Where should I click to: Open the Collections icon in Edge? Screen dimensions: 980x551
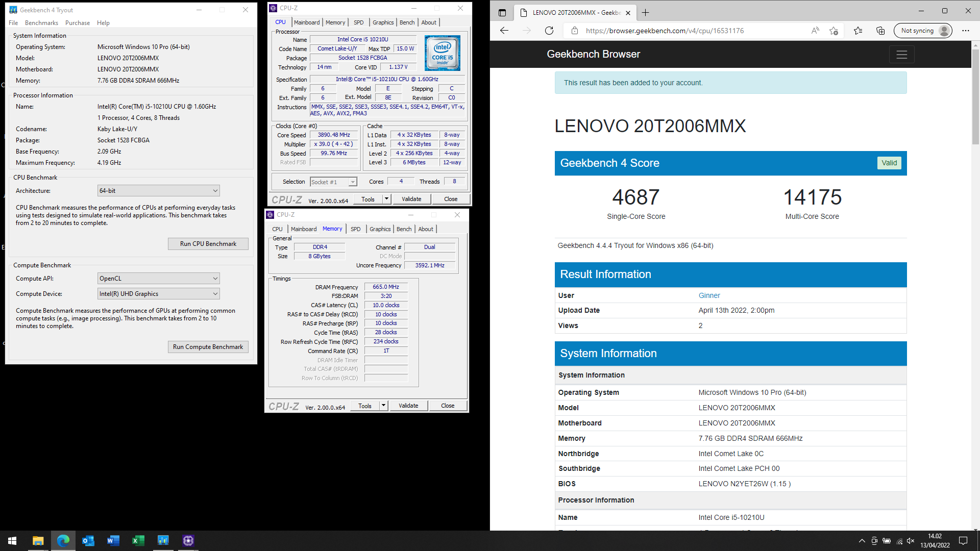point(880,31)
